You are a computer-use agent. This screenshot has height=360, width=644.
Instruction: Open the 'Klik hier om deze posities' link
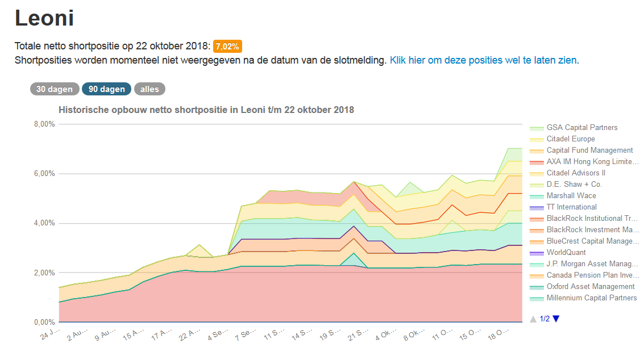coord(483,60)
